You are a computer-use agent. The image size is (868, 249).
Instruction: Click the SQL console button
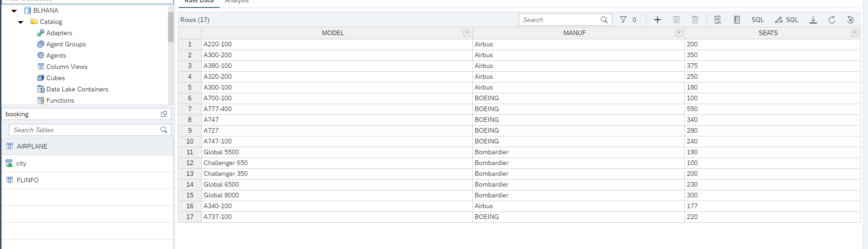(758, 20)
